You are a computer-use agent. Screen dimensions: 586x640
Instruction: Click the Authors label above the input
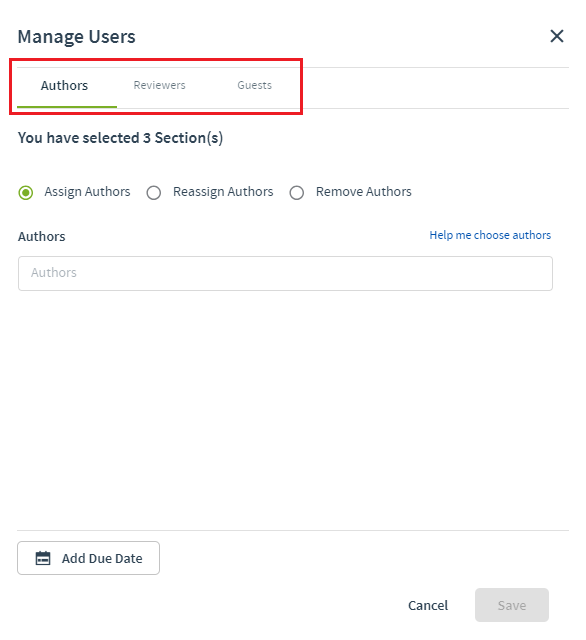pyautogui.click(x=41, y=236)
